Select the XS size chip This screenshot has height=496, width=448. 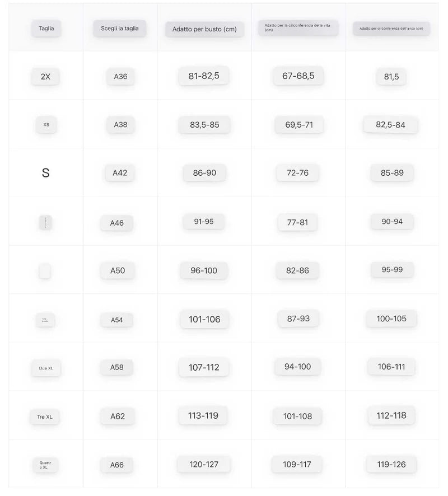pyautogui.click(x=46, y=124)
